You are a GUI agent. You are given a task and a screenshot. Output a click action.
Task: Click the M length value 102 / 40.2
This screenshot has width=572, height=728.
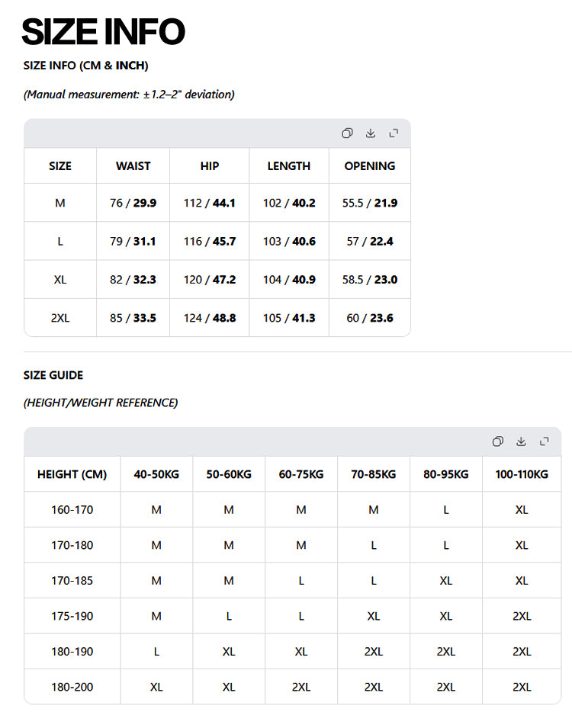click(x=289, y=203)
